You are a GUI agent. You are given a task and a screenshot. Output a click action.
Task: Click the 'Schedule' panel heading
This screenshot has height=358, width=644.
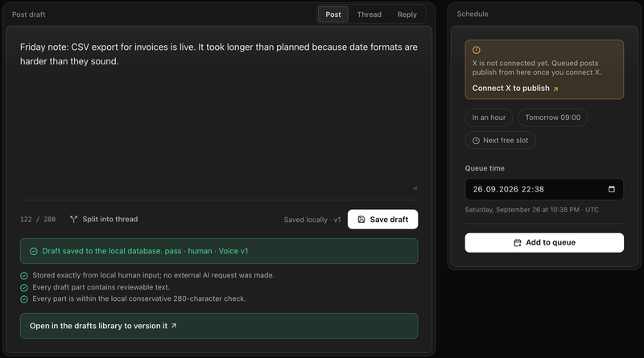(473, 14)
